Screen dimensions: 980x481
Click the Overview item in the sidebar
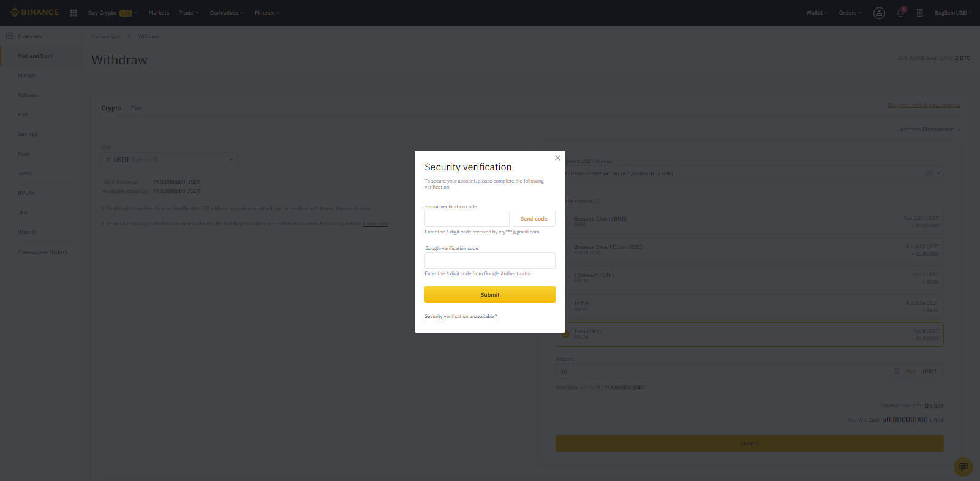pos(29,36)
